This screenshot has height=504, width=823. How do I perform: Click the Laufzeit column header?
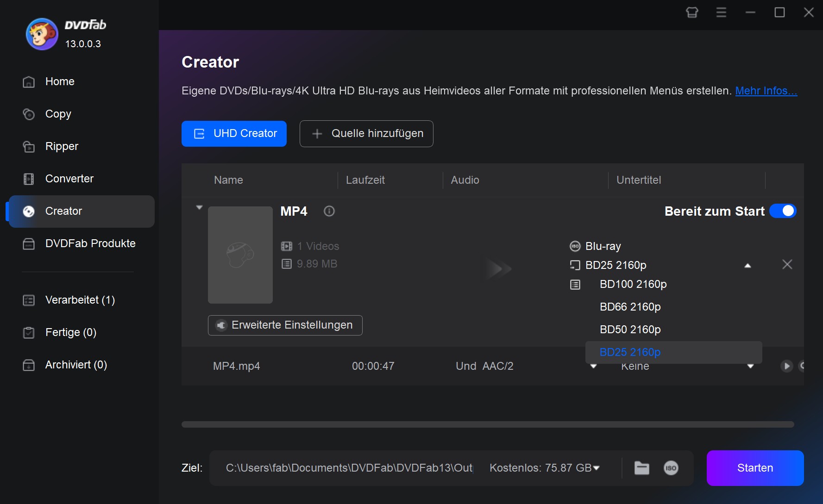(365, 180)
